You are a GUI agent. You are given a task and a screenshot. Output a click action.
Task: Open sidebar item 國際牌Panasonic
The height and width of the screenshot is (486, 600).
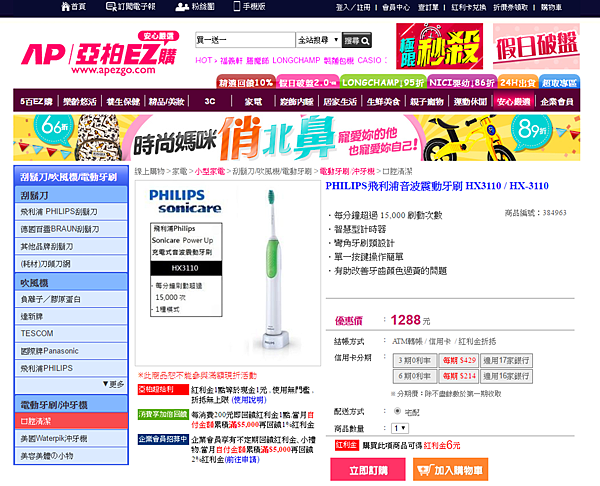[x=71, y=351]
